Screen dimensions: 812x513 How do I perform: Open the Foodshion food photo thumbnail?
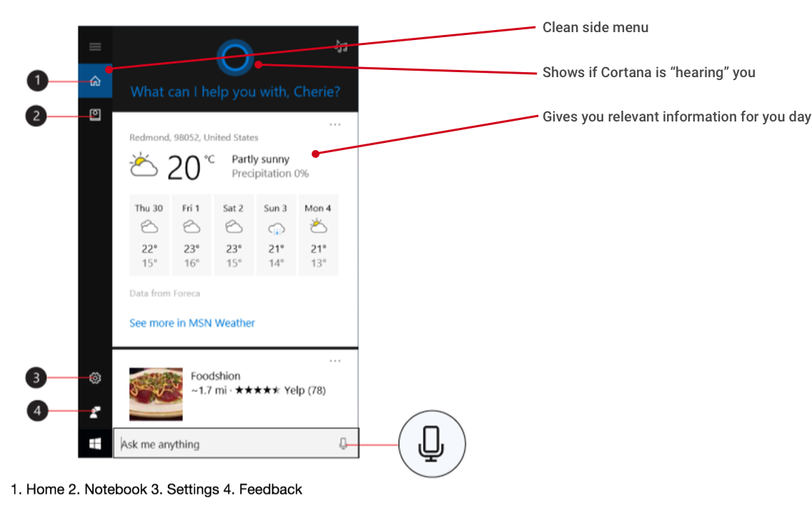[156, 394]
